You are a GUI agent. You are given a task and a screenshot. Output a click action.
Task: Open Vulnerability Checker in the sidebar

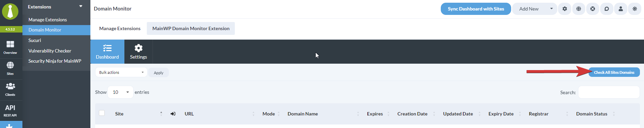[x=50, y=51]
